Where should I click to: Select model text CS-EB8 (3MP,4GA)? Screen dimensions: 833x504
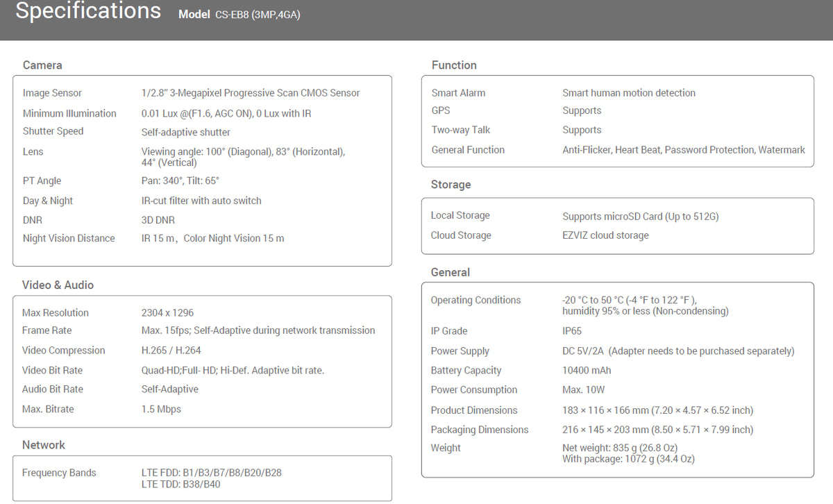click(x=258, y=15)
